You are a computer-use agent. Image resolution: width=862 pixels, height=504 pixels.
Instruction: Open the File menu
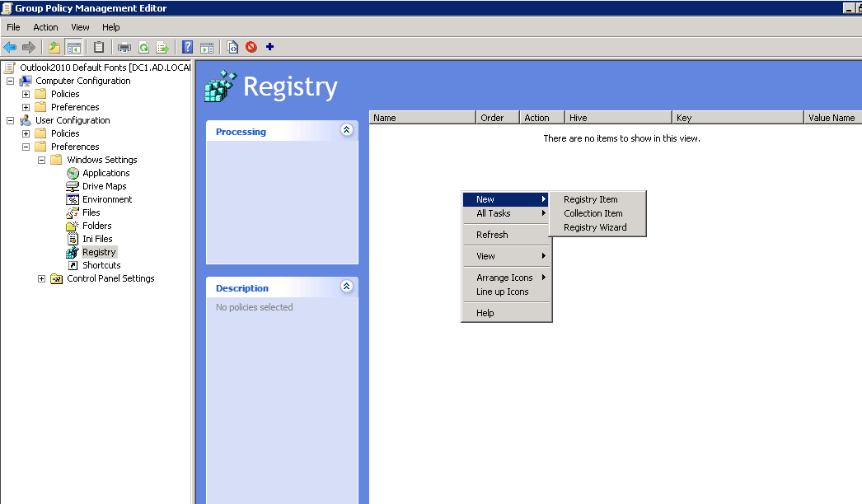click(13, 27)
